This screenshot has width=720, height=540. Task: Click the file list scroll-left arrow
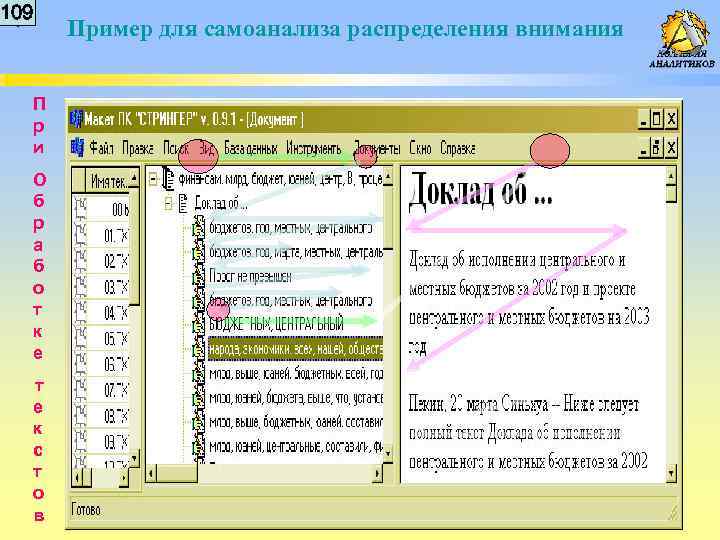(x=77, y=478)
